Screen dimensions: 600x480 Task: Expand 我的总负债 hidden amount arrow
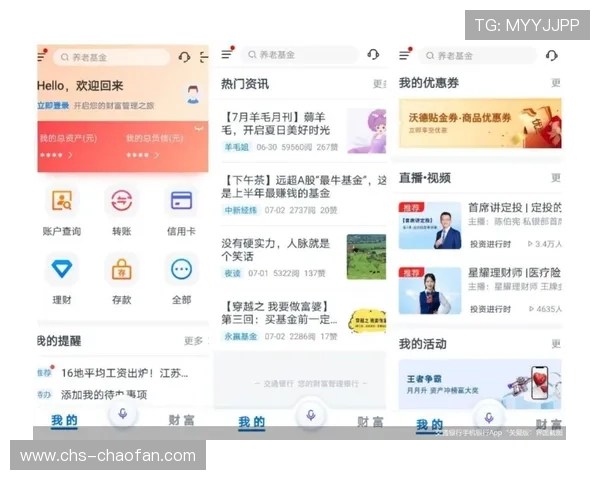click(156, 155)
